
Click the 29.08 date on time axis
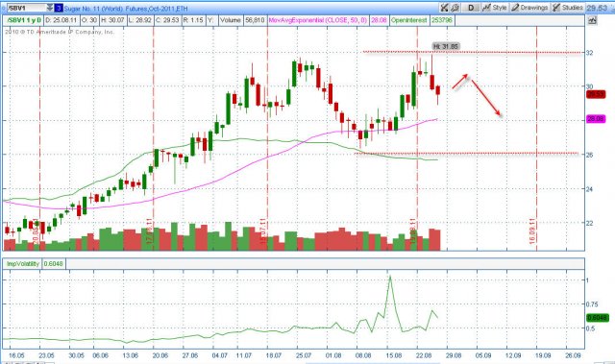[454, 355]
